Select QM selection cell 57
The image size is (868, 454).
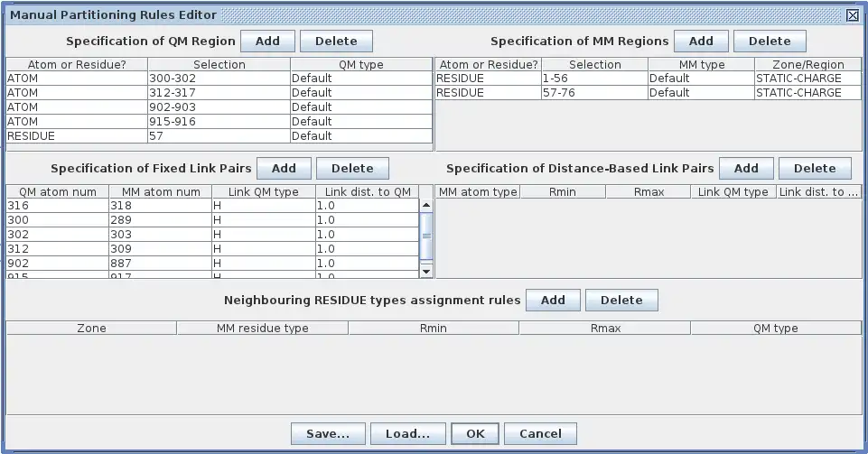click(x=219, y=135)
